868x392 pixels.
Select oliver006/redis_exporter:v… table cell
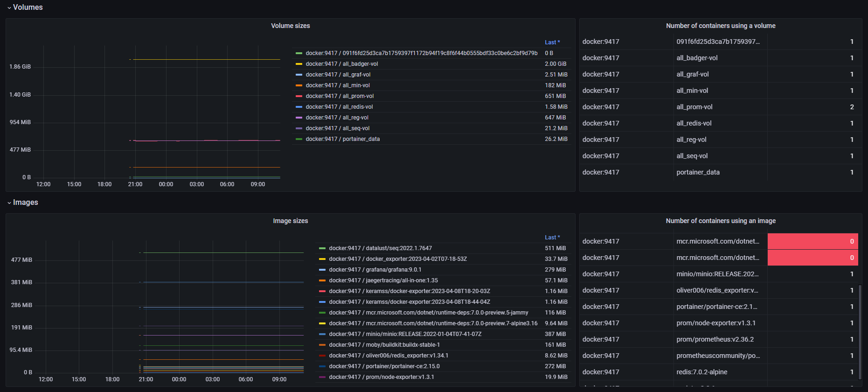tap(720, 290)
